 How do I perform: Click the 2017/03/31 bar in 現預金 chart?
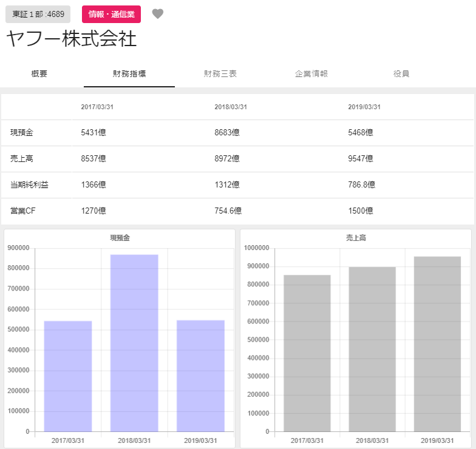coord(68,376)
